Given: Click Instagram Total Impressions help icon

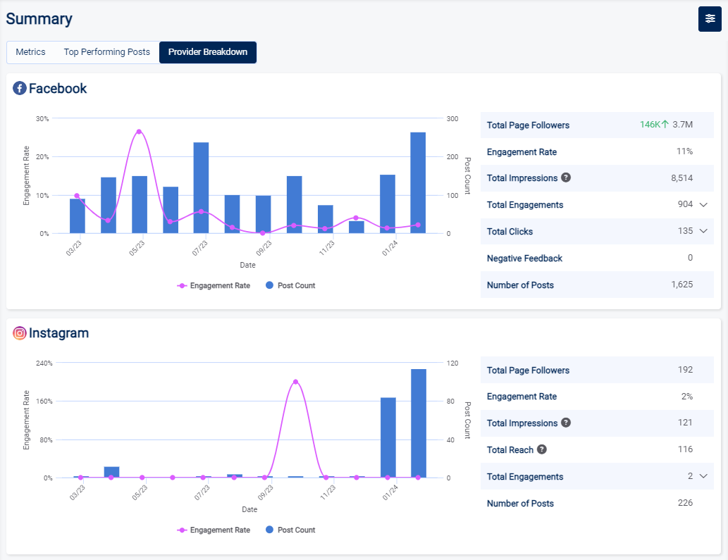Looking at the screenshot, I should [565, 423].
